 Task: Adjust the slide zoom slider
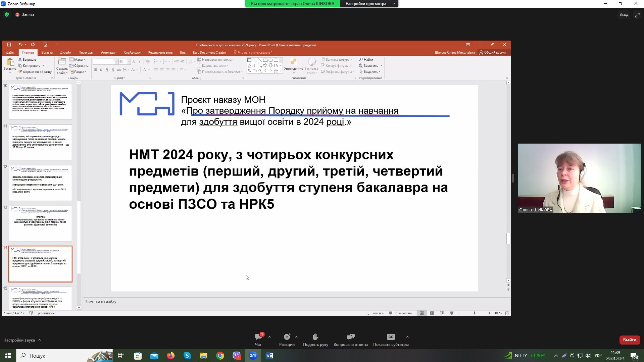[474, 313]
